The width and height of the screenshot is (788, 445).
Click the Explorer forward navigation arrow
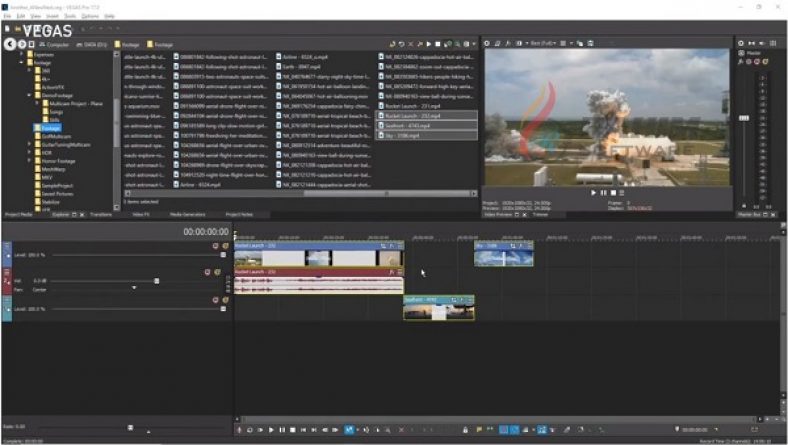click(x=21, y=44)
